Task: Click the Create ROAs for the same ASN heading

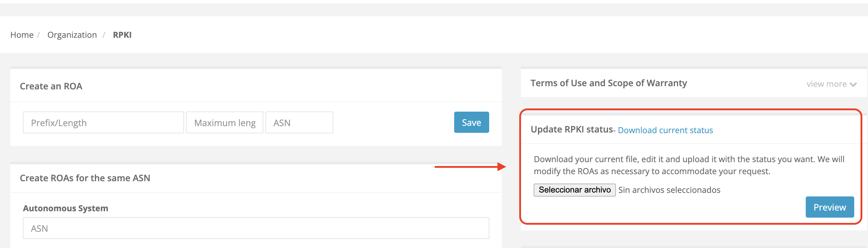Action: [x=85, y=178]
